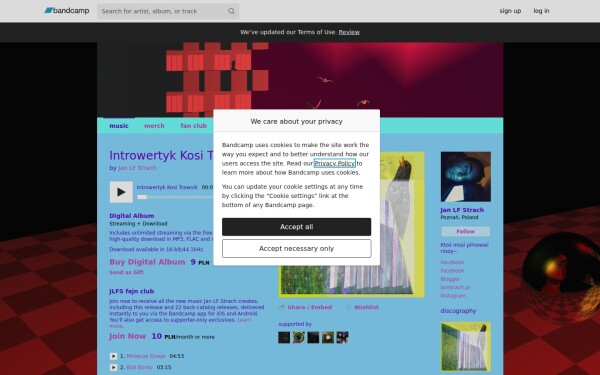
Task: Click Join Now for the fan club
Action: tap(127, 336)
